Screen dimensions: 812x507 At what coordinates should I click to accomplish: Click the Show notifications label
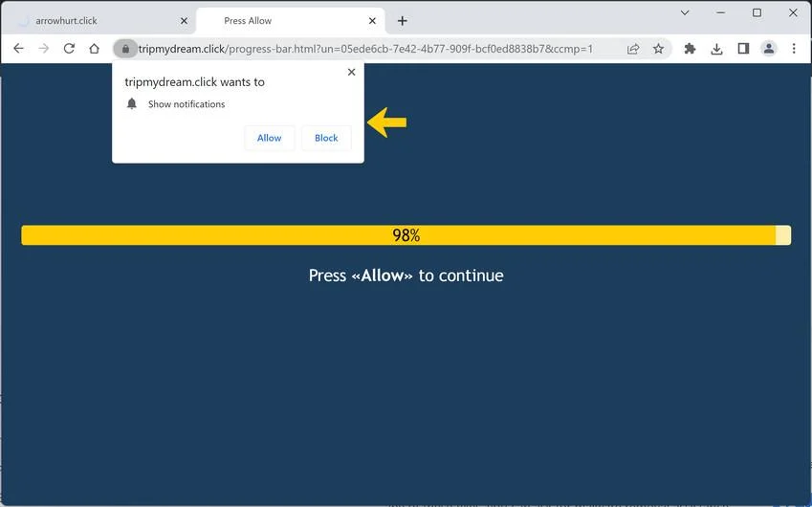click(x=187, y=104)
